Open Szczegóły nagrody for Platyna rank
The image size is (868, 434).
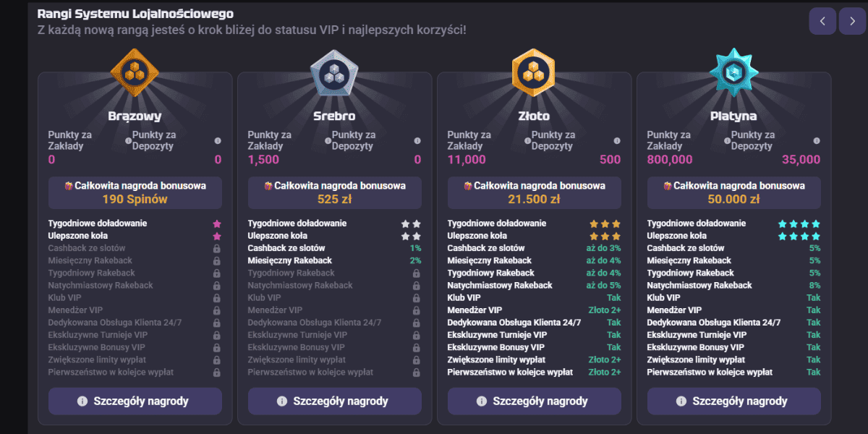pyautogui.click(x=734, y=401)
